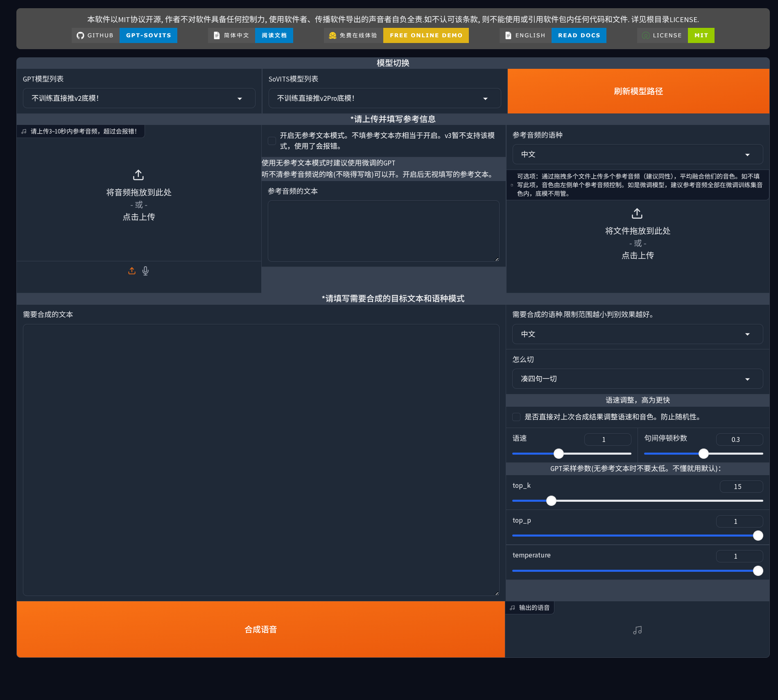Screen dimensions: 778x700
Task: Click the multi-file upload arrow icon
Action: [x=637, y=214]
